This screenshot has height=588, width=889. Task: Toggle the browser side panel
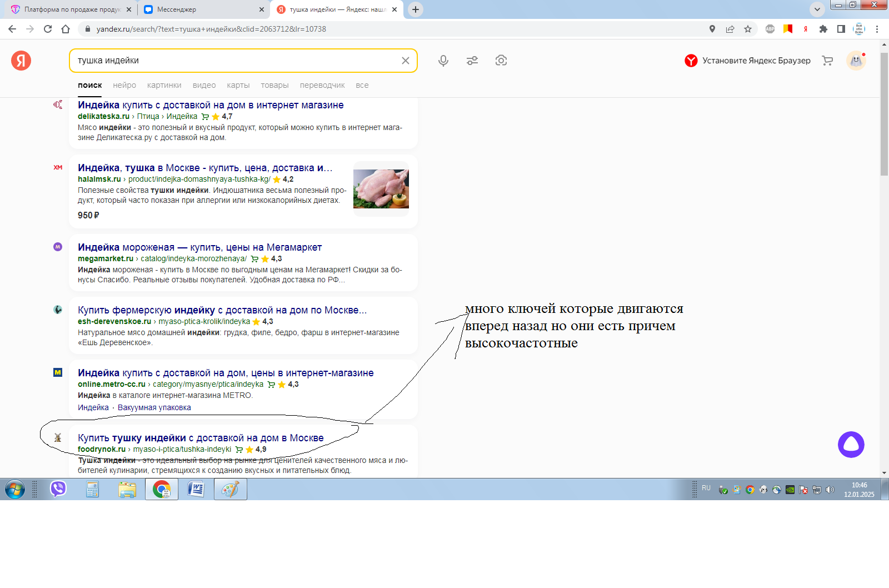click(x=841, y=29)
